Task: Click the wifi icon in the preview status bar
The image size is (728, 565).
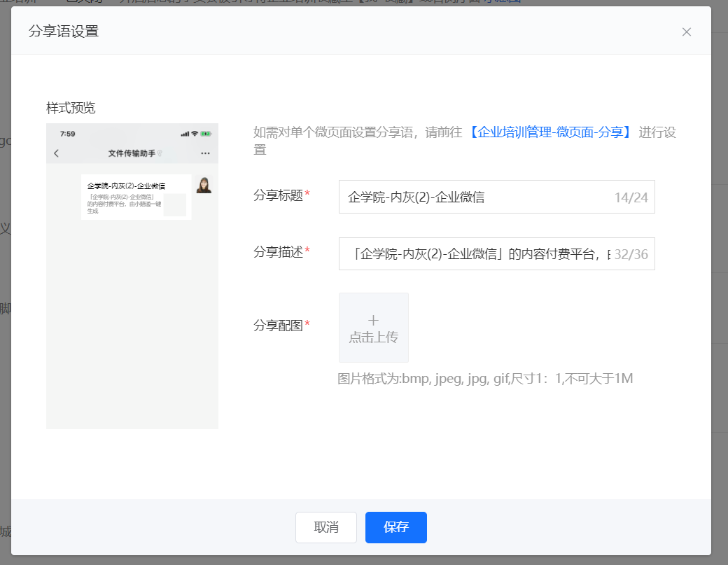Action: tap(195, 134)
